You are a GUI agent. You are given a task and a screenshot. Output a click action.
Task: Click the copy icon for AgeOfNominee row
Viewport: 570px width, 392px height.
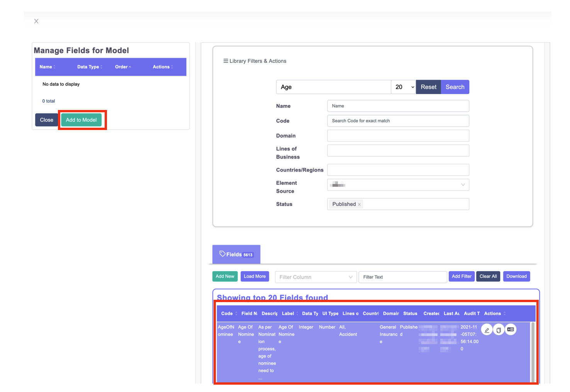(499, 330)
